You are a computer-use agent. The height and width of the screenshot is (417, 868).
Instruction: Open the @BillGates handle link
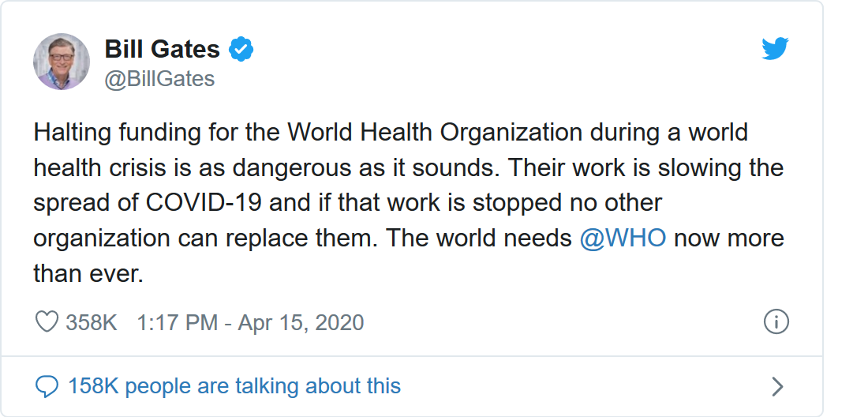tap(159, 80)
